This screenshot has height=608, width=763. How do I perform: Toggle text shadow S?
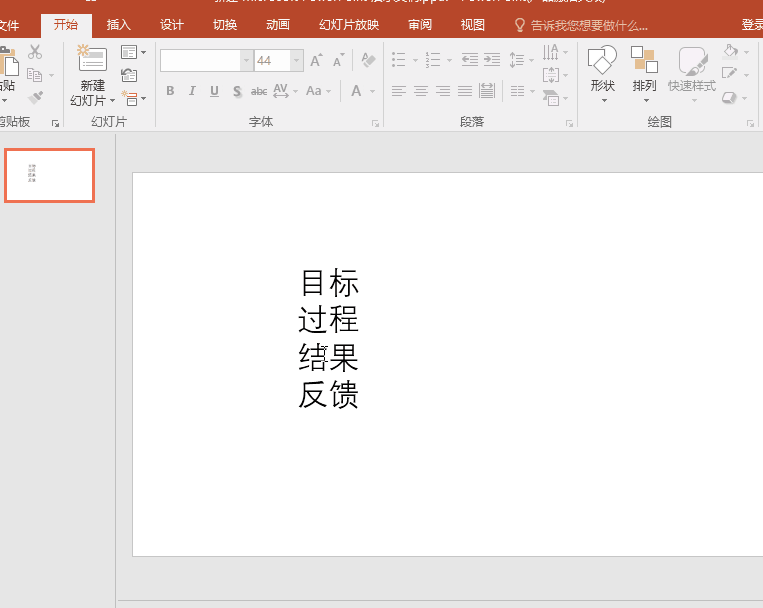pos(237,91)
